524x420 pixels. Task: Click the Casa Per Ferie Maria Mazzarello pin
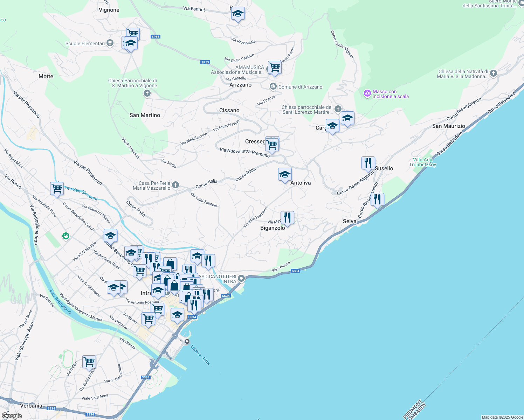click(x=176, y=185)
